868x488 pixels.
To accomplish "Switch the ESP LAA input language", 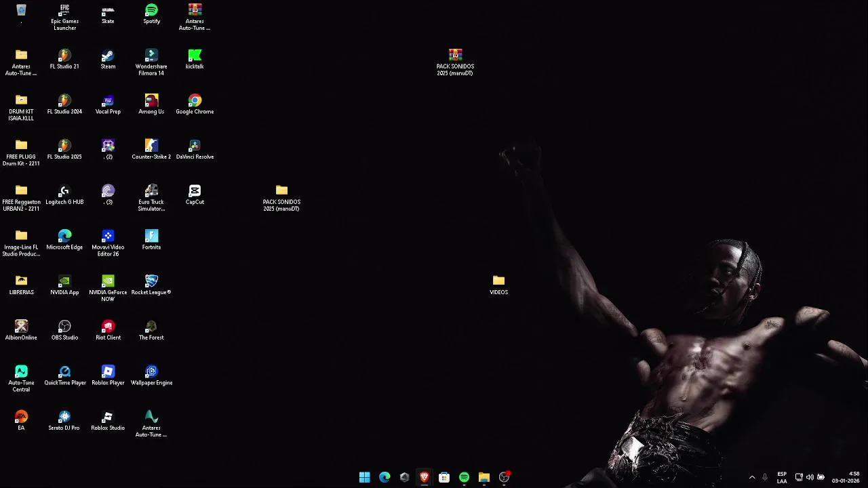I will 782,477.
